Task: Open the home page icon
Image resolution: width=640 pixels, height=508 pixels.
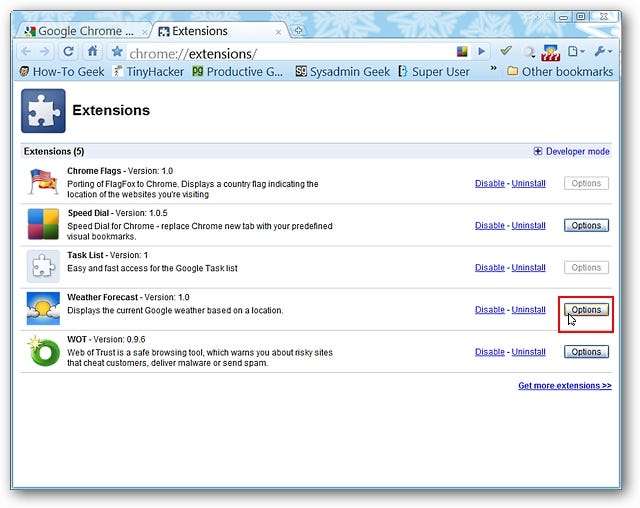Action: coord(93,51)
